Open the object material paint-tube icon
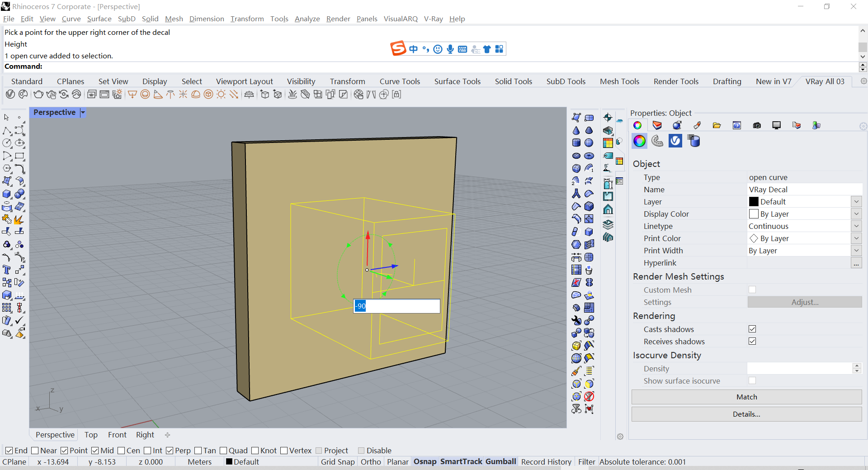 tap(697, 125)
